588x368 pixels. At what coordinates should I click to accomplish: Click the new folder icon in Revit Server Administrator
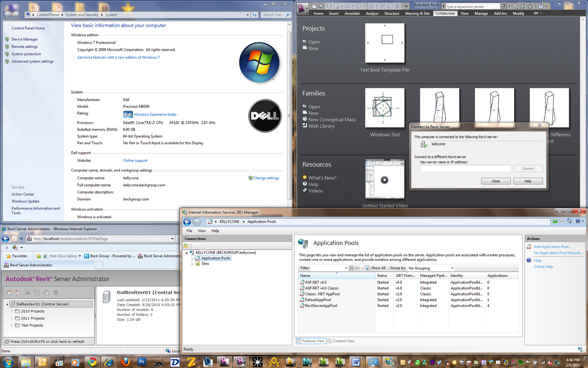[9, 293]
